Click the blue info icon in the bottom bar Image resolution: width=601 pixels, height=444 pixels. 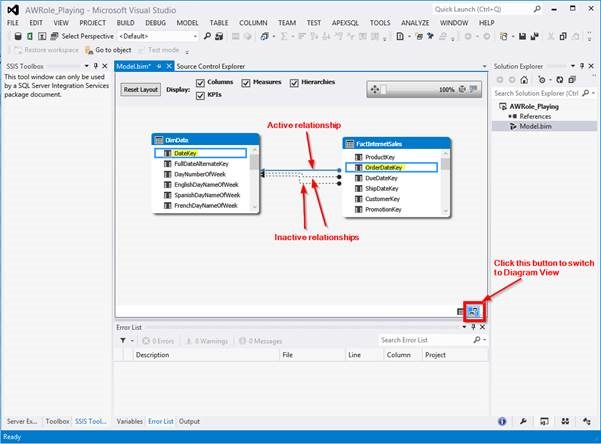(x=502, y=421)
